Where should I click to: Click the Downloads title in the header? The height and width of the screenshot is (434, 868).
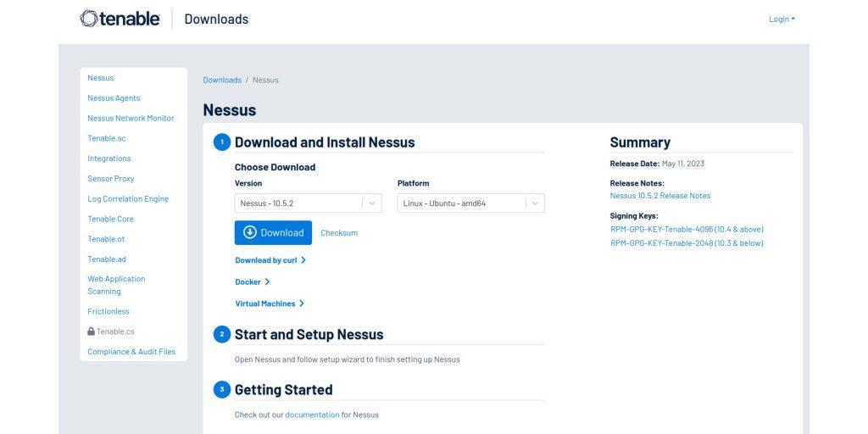coord(216,19)
